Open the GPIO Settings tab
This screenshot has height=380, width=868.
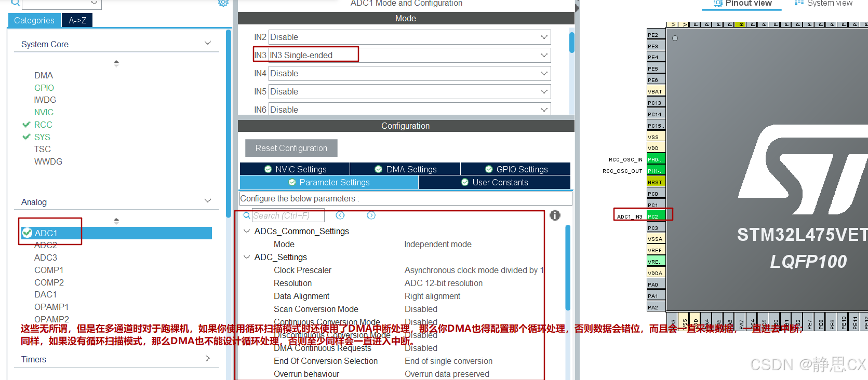click(x=516, y=169)
